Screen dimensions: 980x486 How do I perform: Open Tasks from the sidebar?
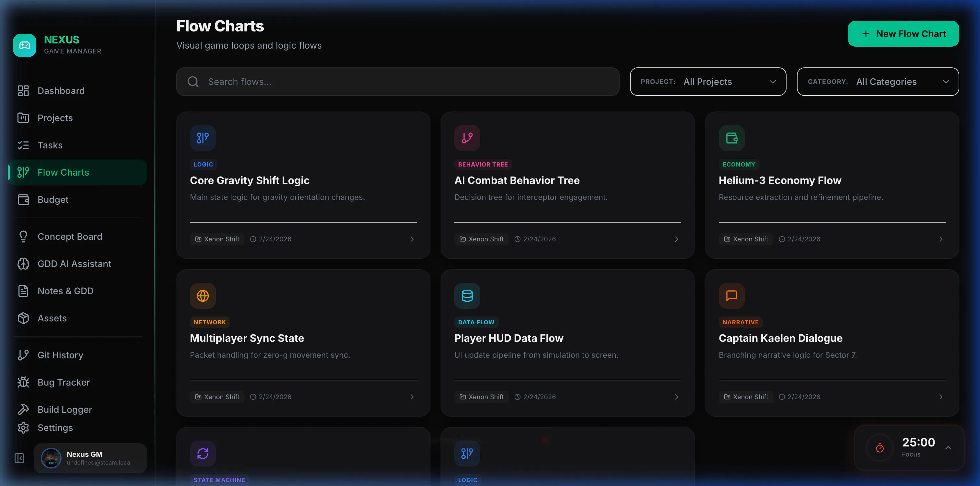(77, 145)
